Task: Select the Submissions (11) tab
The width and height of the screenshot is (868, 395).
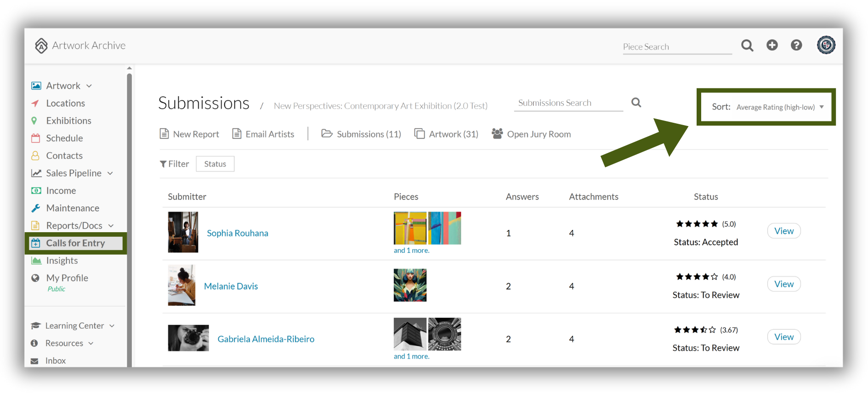Action: point(361,134)
